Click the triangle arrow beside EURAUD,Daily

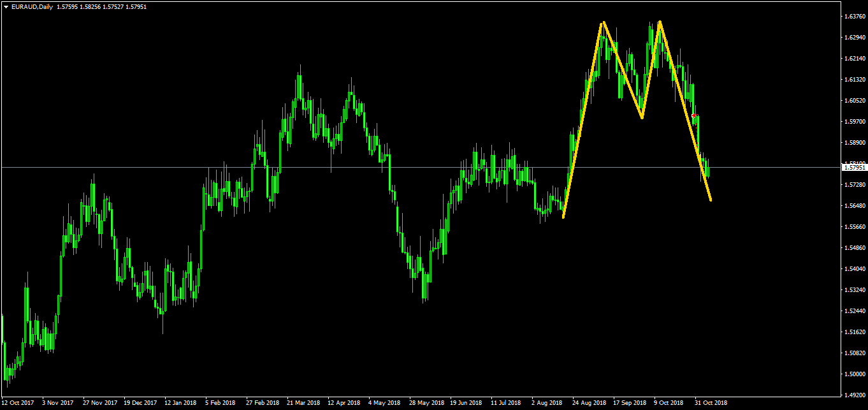click(6, 6)
